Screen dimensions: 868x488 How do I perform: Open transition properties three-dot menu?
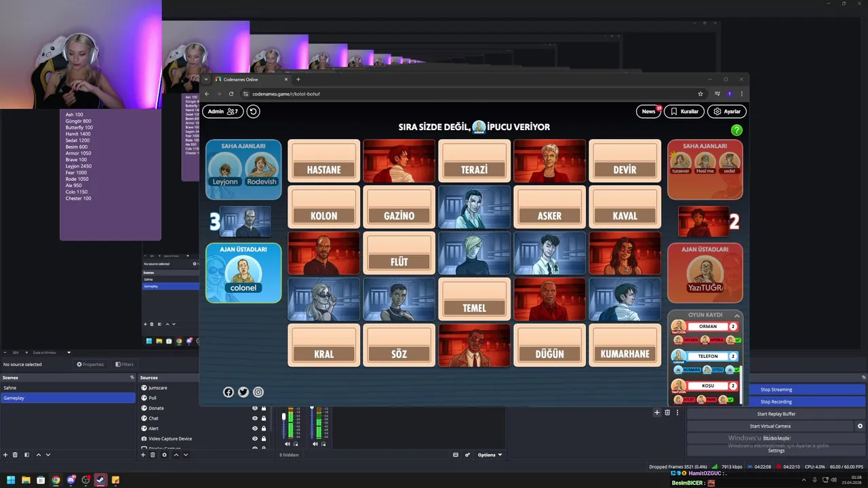[677, 412]
